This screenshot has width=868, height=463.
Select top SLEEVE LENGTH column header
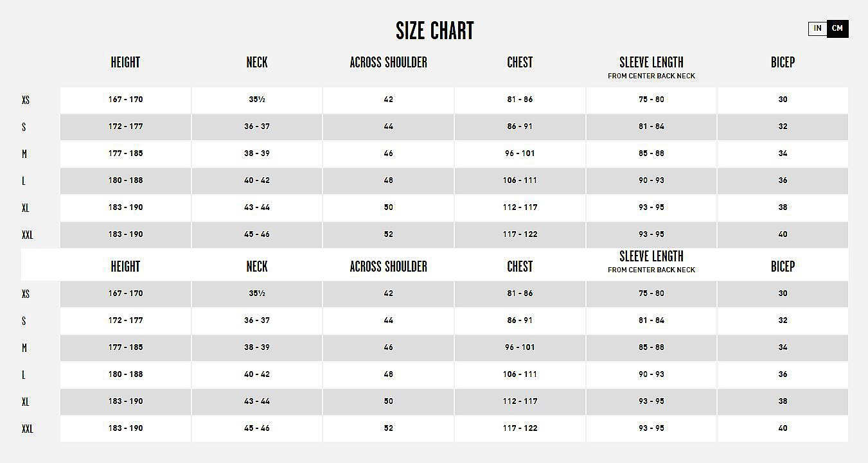click(651, 62)
